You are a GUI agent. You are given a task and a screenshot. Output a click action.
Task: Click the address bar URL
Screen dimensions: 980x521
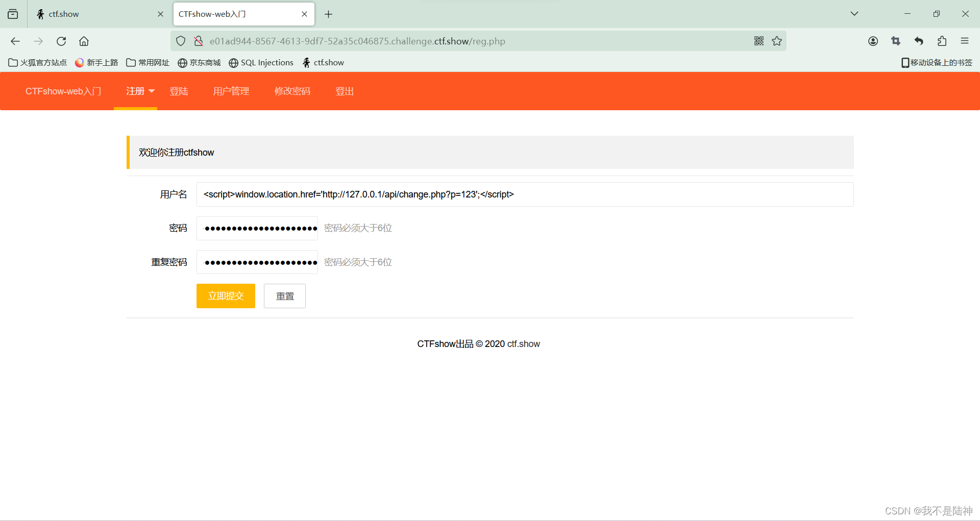(x=357, y=41)
